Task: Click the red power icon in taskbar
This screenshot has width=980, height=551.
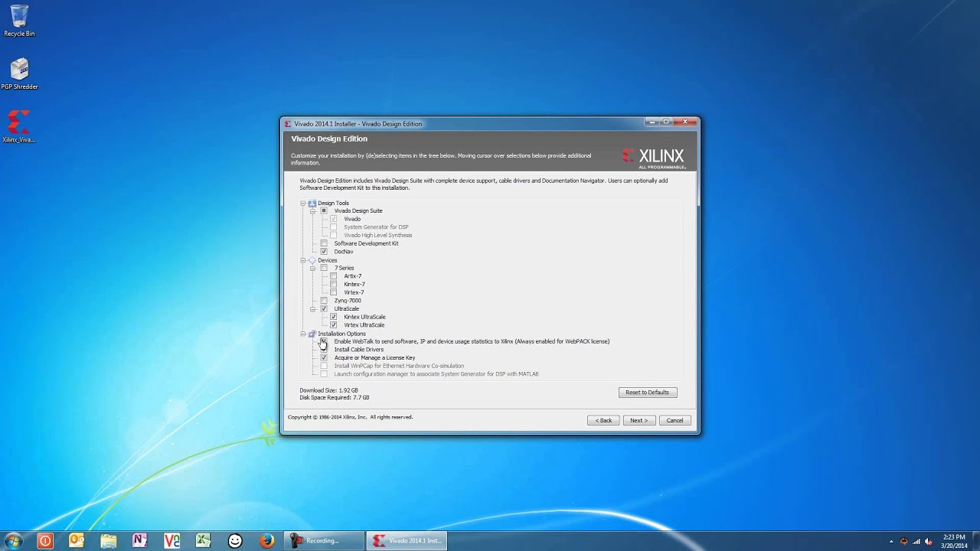Action: tap(45, 540)
